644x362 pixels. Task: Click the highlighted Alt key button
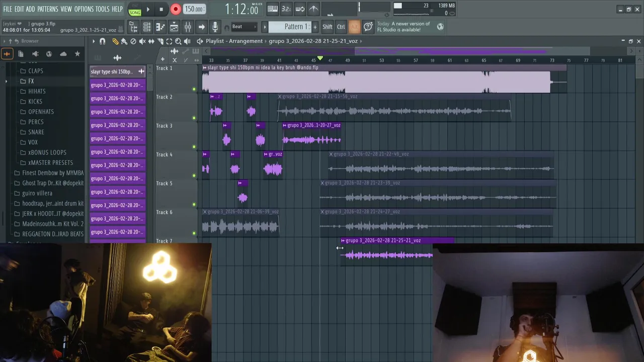[x=354, y=27]
